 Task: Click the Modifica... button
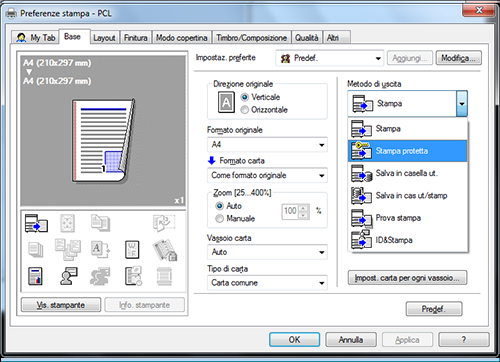[x=459, y=58]
